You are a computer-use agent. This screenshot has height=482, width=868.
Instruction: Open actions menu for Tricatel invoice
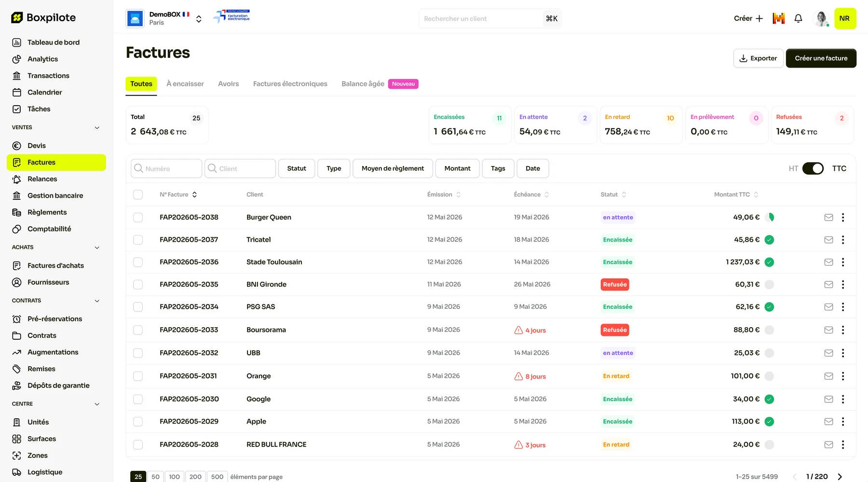click(x=843, y=240)
